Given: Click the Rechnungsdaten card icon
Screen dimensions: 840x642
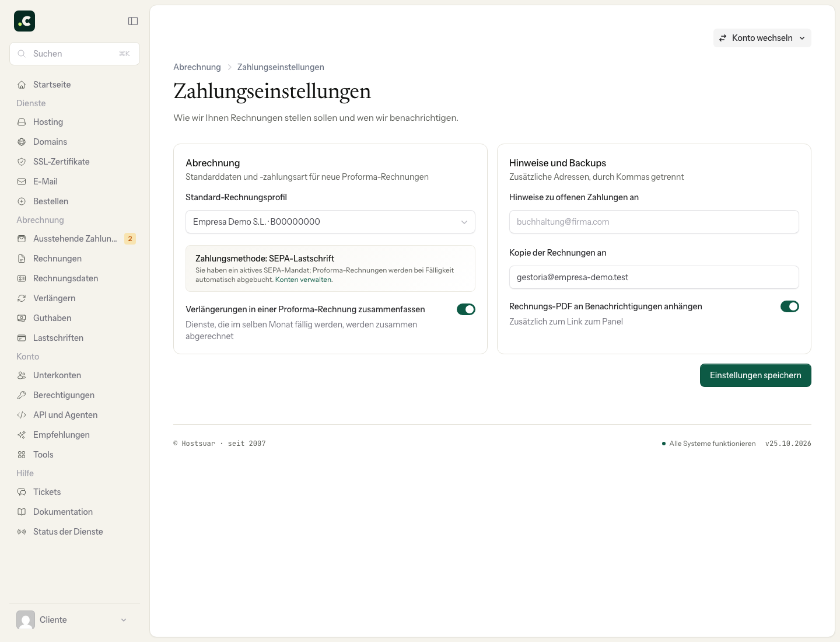Looking at the screenshot, I should [22, 278].
